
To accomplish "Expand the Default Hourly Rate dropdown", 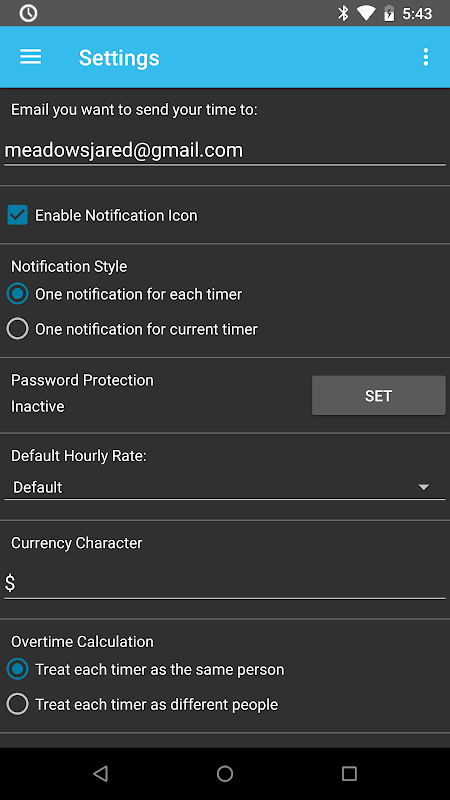I will point(224,487).
